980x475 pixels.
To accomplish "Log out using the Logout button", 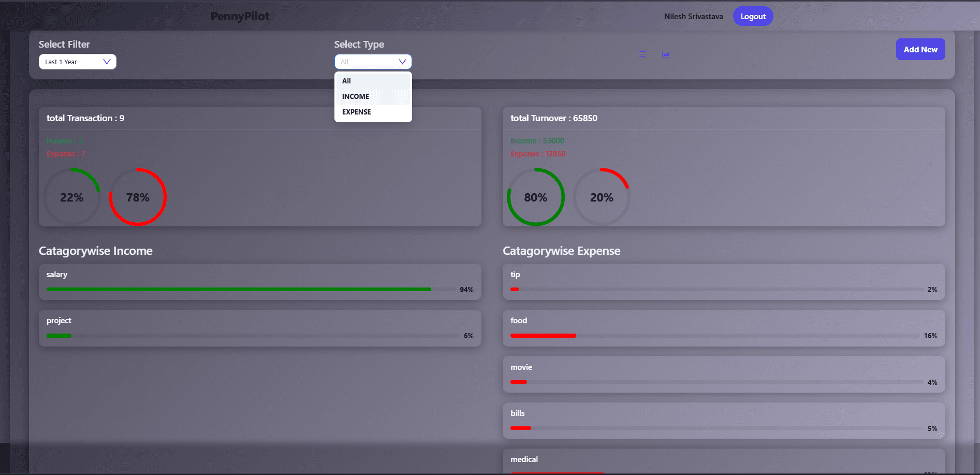I will [753, 17].
